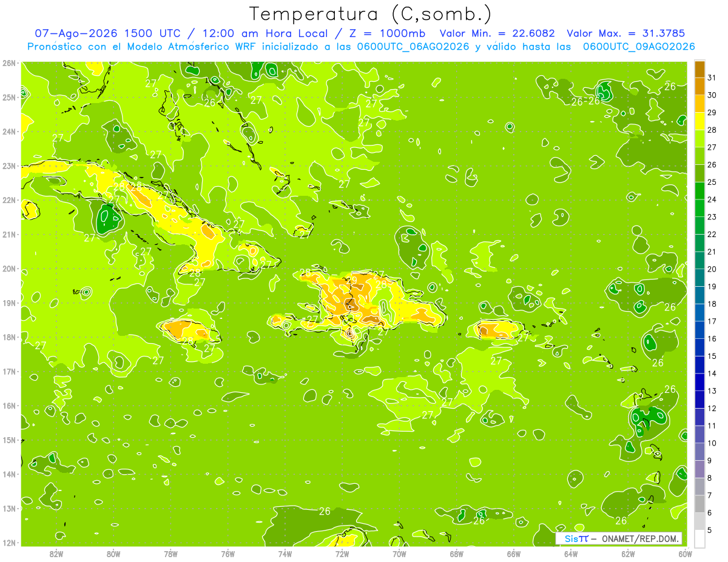Click the 'SisTT - ONAMET/REP.DOM.' credit box

point(619,538)
